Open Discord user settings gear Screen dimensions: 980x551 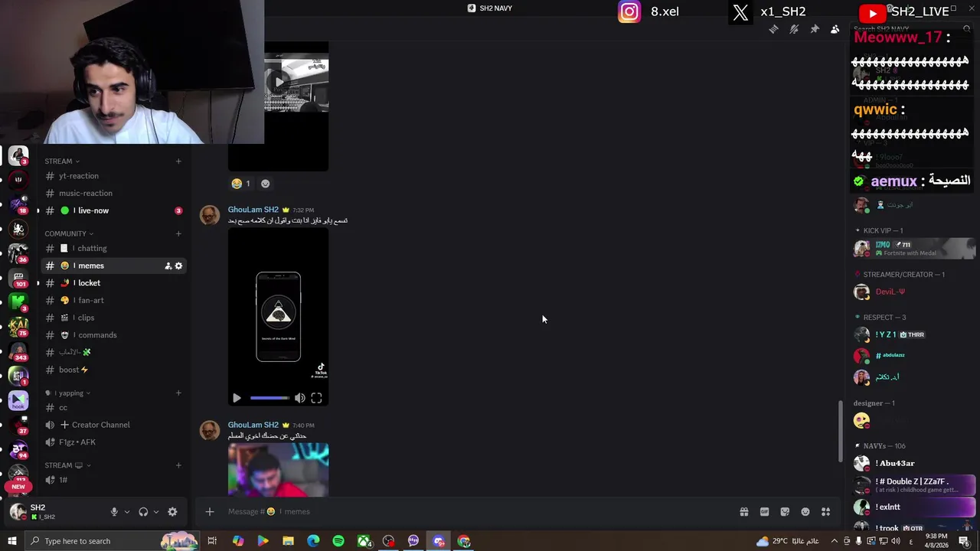click(172, 512)
